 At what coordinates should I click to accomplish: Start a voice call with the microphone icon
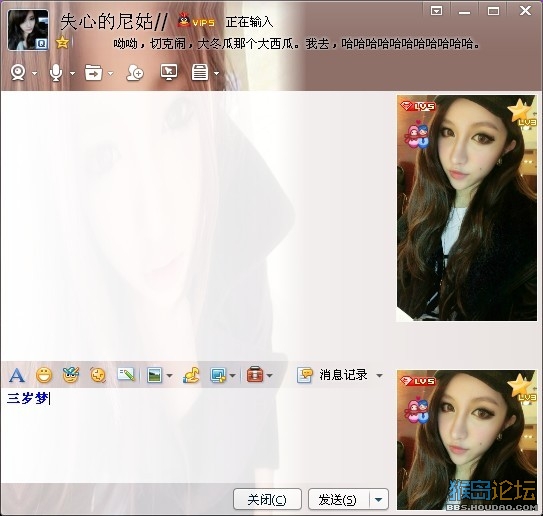point(56,73)
